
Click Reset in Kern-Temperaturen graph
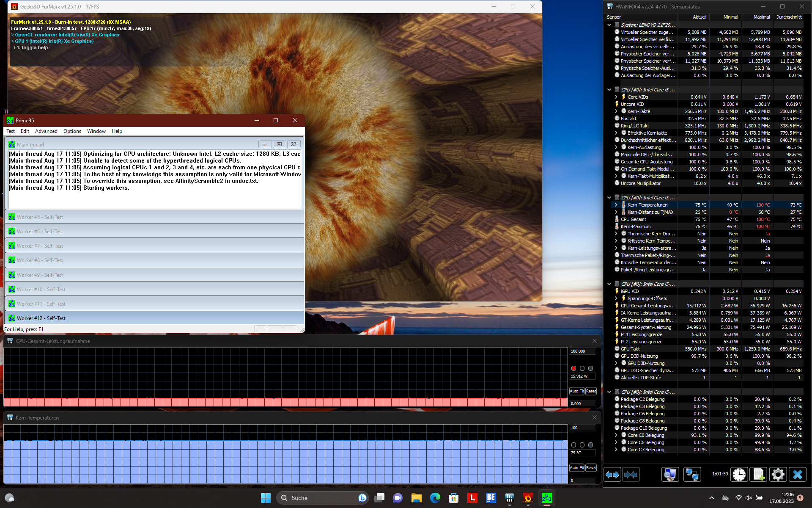pyautogui.click(x=591, y=468)
